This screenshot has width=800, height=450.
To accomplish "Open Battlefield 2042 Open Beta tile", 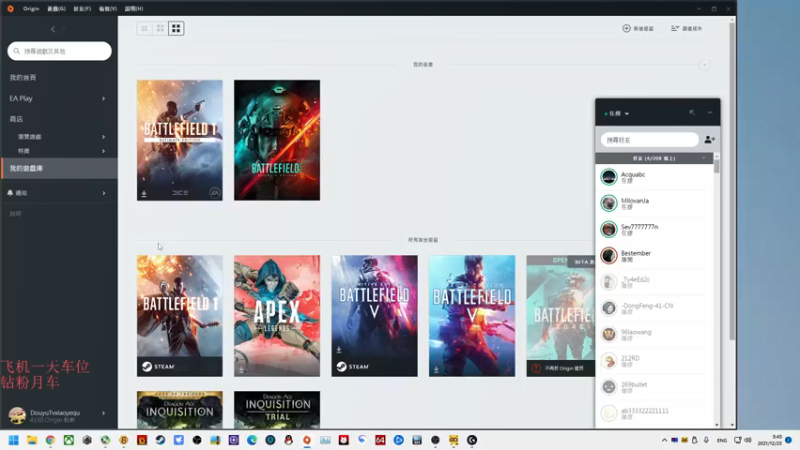I will tap(560, 316).
